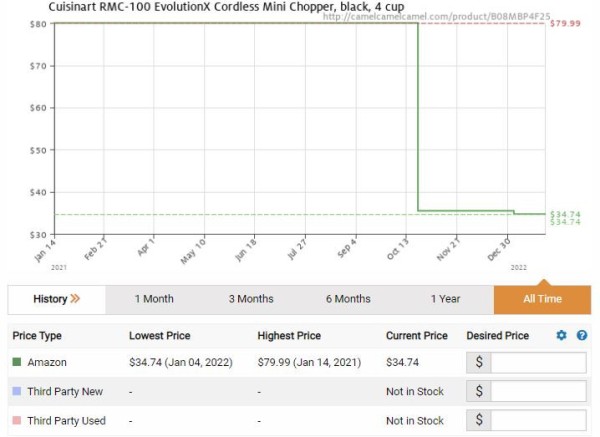Click Not in Stock in the Third Party New row

(415, 391)
